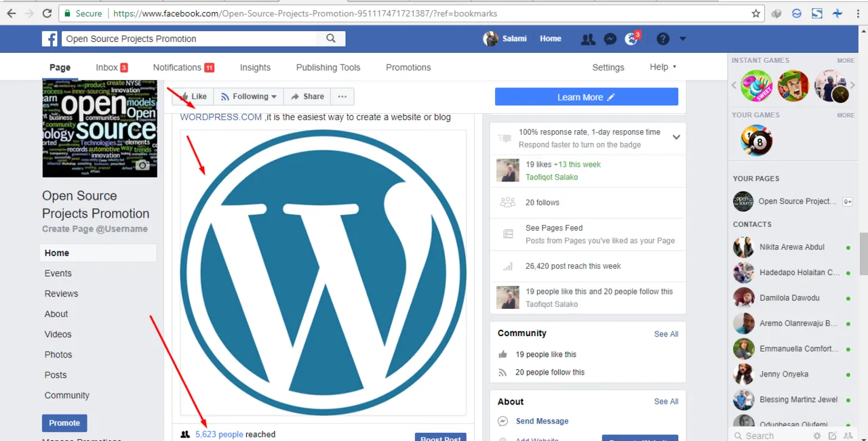Click the Salami profile avatar
The width and height of the screenshot is (868, 441).
490,39
